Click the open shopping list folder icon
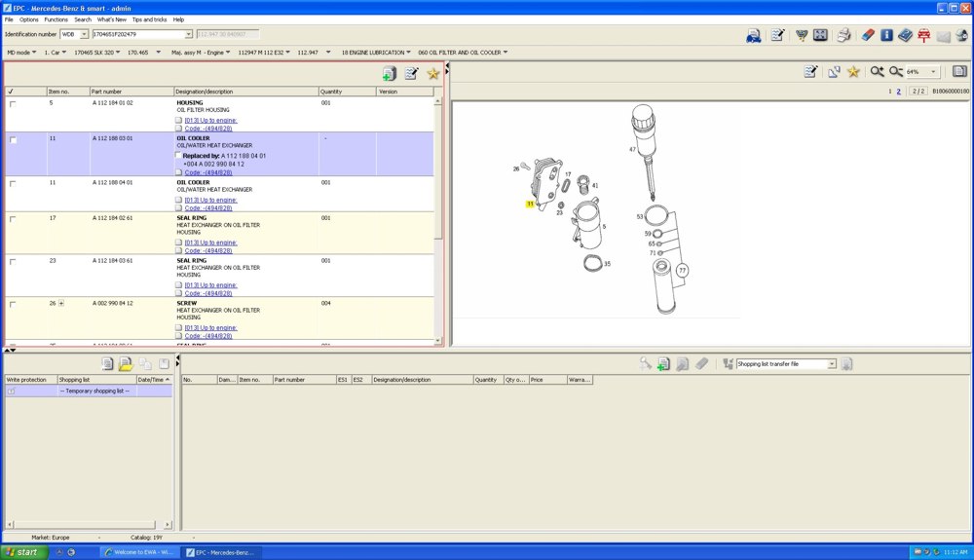The height and width of the screenshot is (560, 974). [x=126, y=364]
